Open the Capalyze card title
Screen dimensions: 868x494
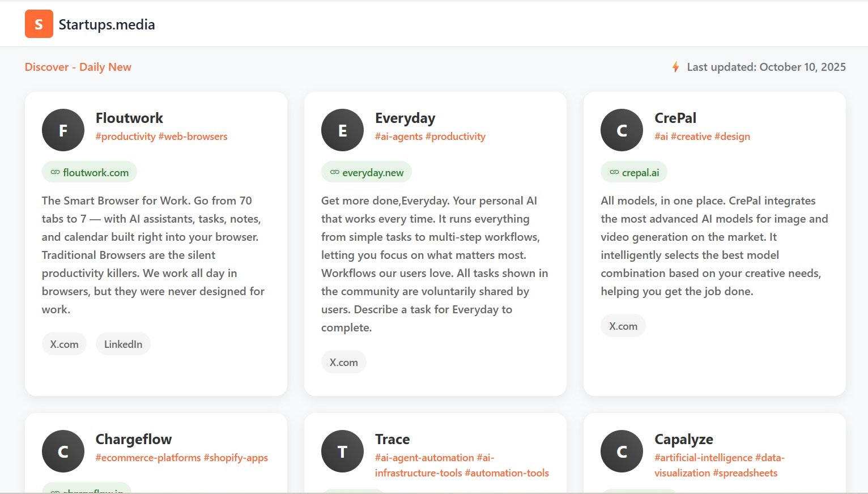click(684, 439)
